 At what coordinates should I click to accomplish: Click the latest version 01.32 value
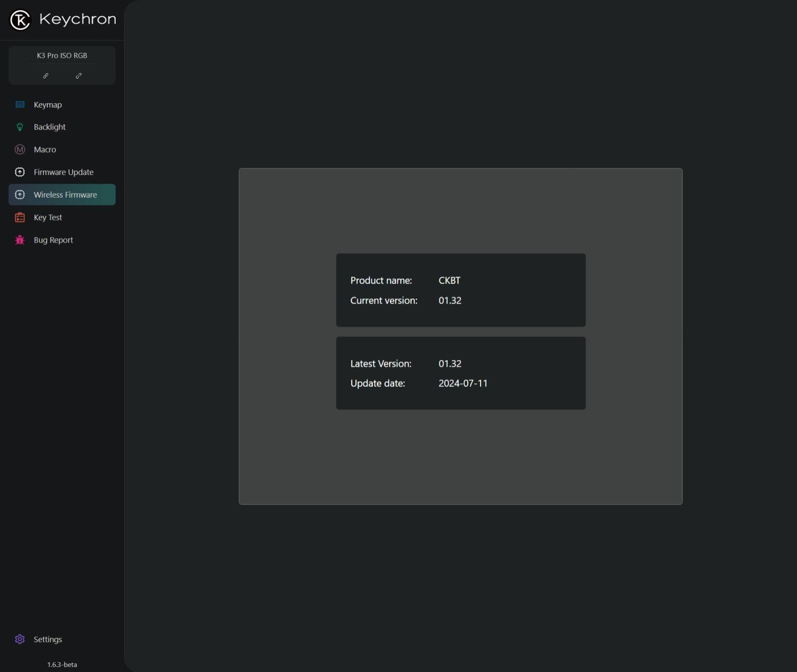tap(450, 364)
